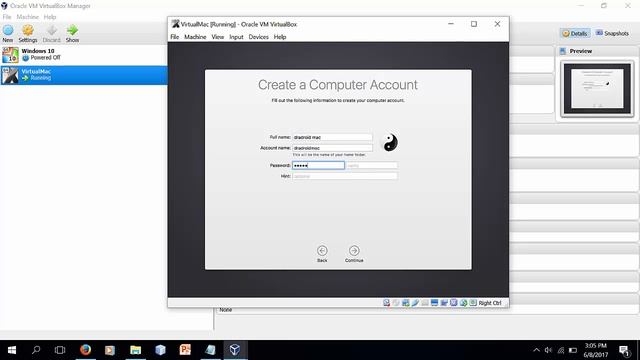Image resolution: width=640 pixels, height=360 pixels.
Task: Show hidden system tray icons
Action: [x=536, y=350]
